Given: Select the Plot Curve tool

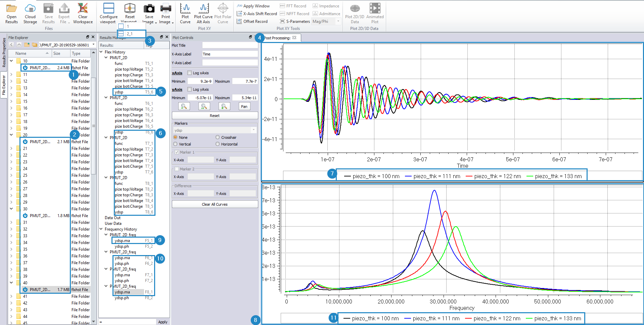Looking at the screenshot, I should pyautogui.click(x=185, y=13).
